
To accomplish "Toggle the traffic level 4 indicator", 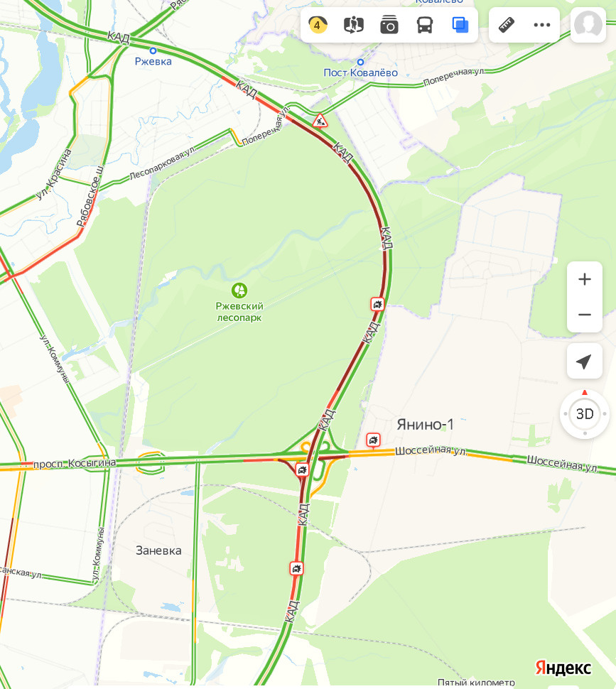I will [318, 25].
